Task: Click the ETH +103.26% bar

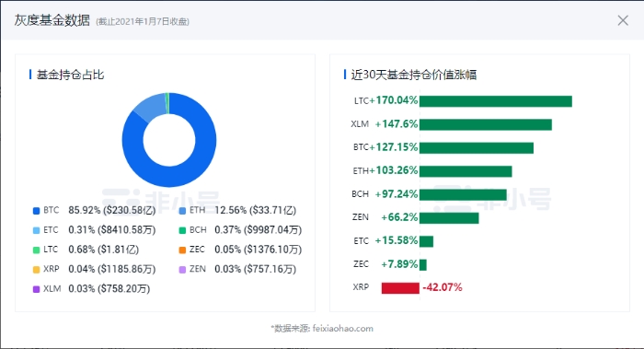Action: (x=466, y=171)
